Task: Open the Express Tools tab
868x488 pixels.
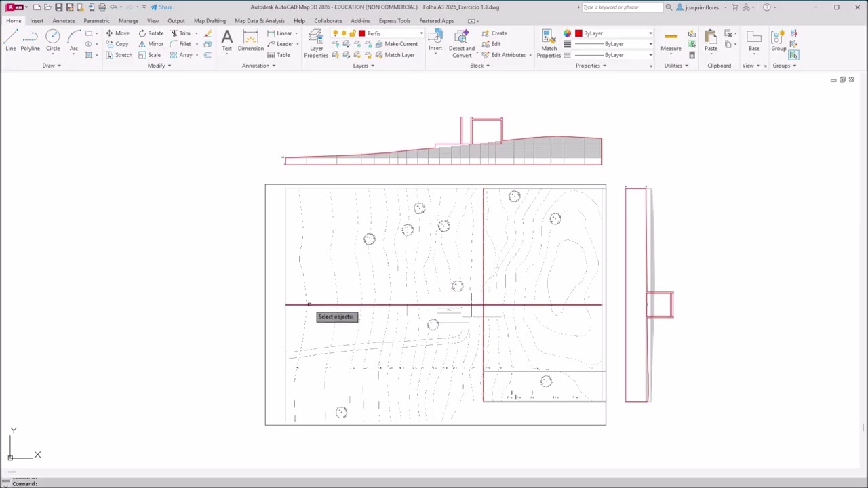Action: coord(395,21)
